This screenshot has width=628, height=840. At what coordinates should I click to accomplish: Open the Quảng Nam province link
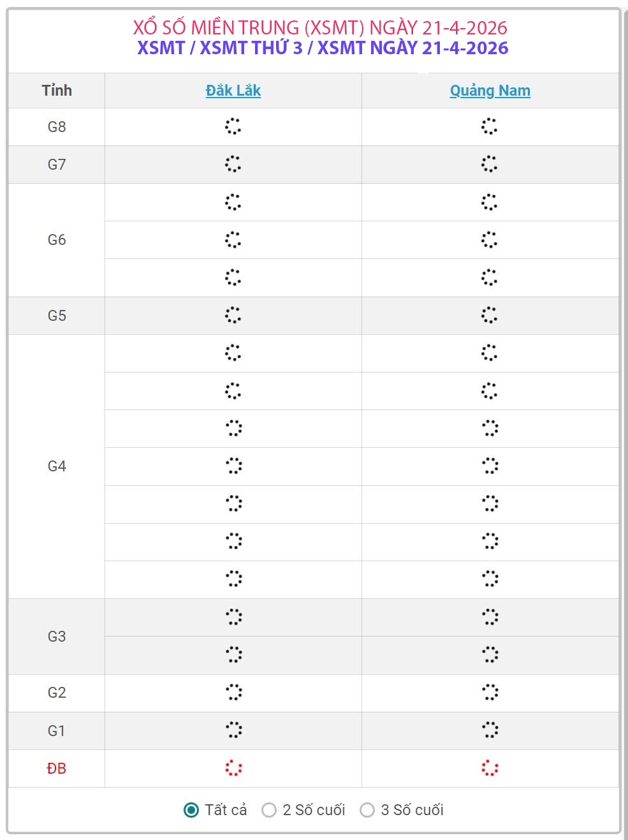pos(490,91)
